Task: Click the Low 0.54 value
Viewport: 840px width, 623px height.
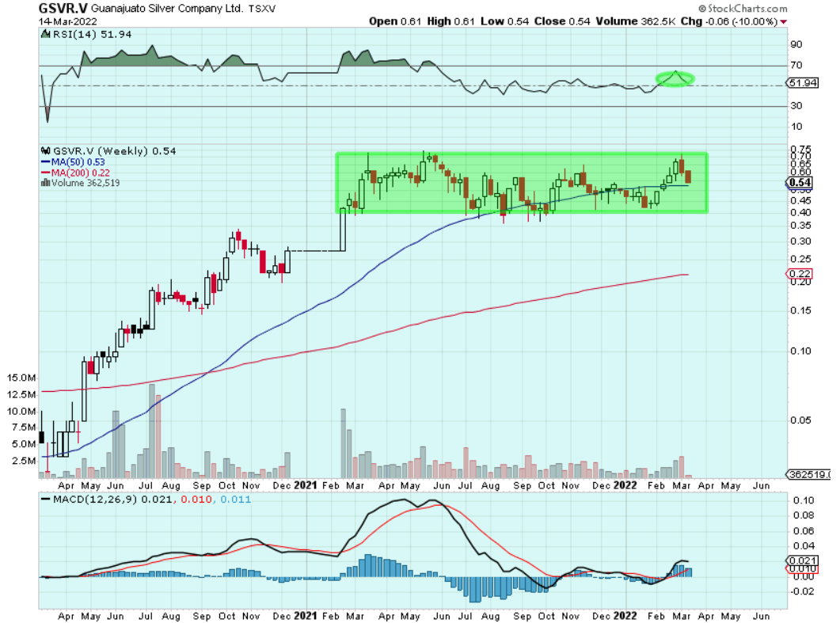Action: pyautogui.click(x=504, y=21)
